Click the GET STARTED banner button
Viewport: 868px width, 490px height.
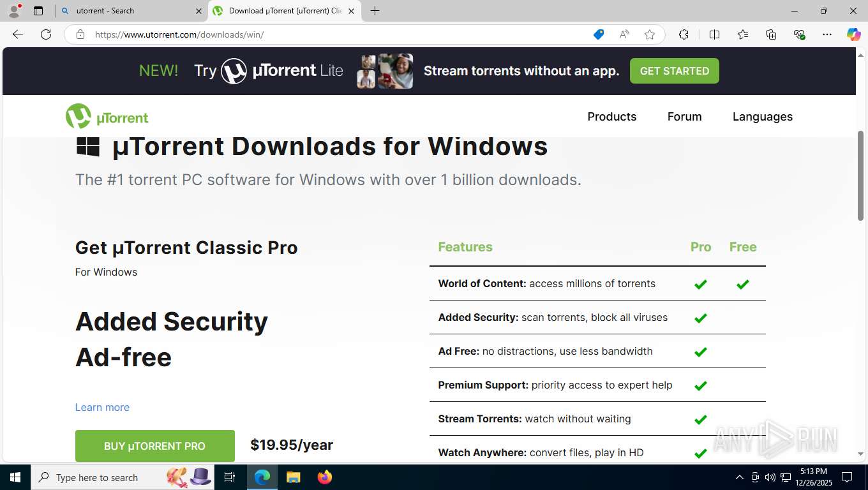tap(675, 71)
